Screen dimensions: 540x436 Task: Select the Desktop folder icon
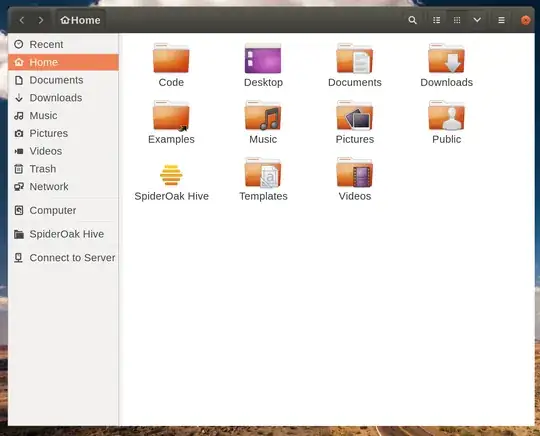pyautogui.click(x=263, y=58)
